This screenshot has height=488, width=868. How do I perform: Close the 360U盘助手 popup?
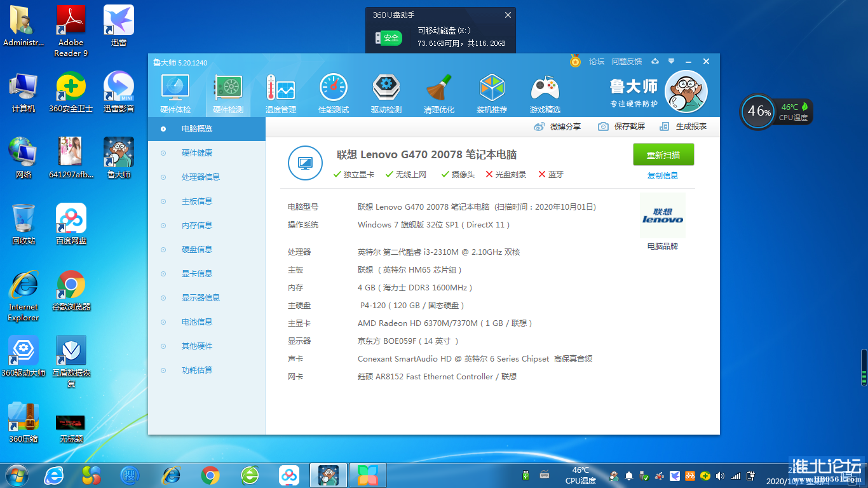508,15
